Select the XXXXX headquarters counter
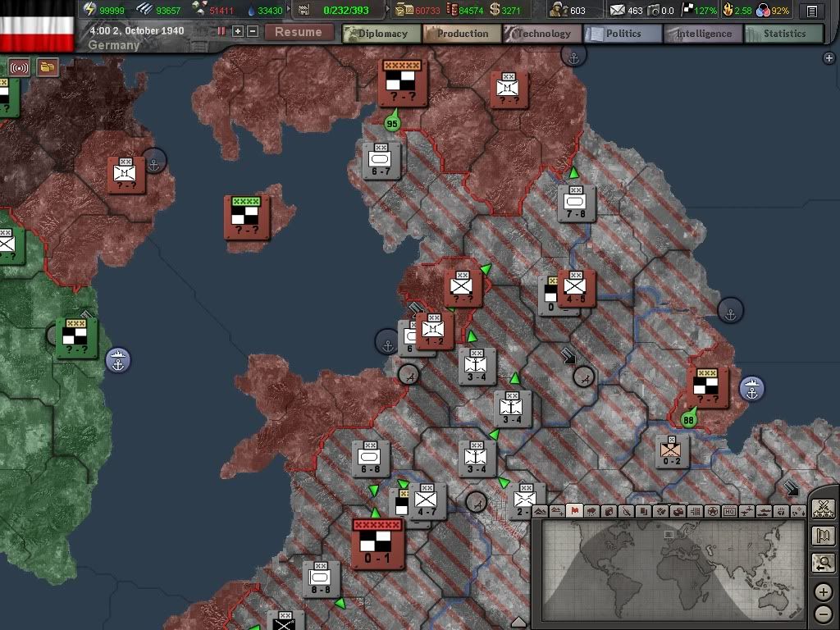Viewport: 840px width, 630px height. point(403,83)
